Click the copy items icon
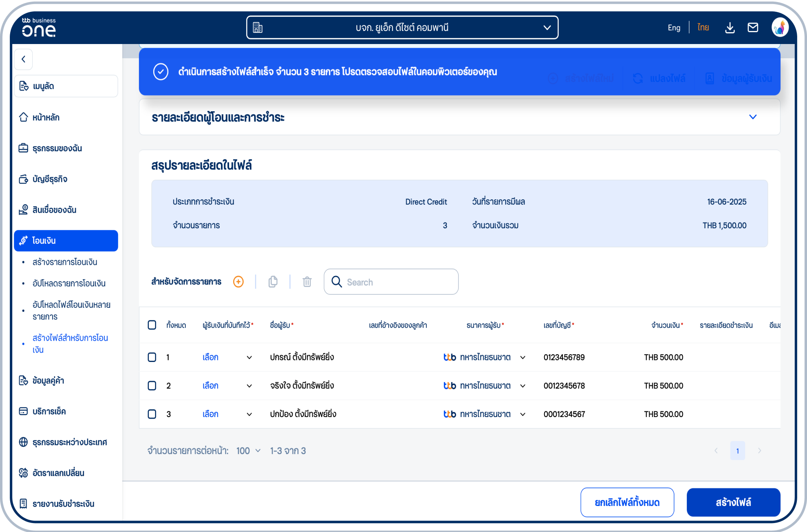Image resolution: width=807 pixels, height=532 pixels. coord(273,282)
